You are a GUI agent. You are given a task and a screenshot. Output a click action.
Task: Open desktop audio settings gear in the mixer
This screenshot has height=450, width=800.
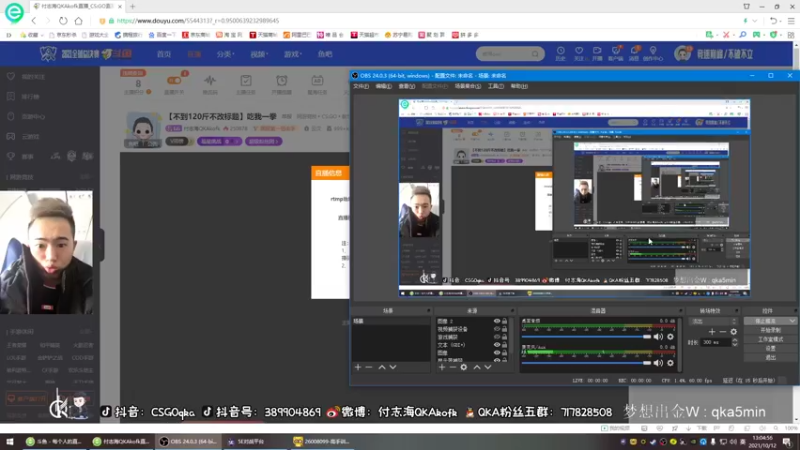(670, 337)
